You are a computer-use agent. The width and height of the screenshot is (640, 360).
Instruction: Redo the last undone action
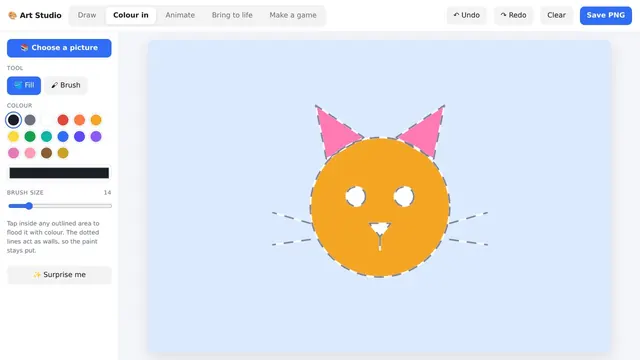[x=513, y=15]
